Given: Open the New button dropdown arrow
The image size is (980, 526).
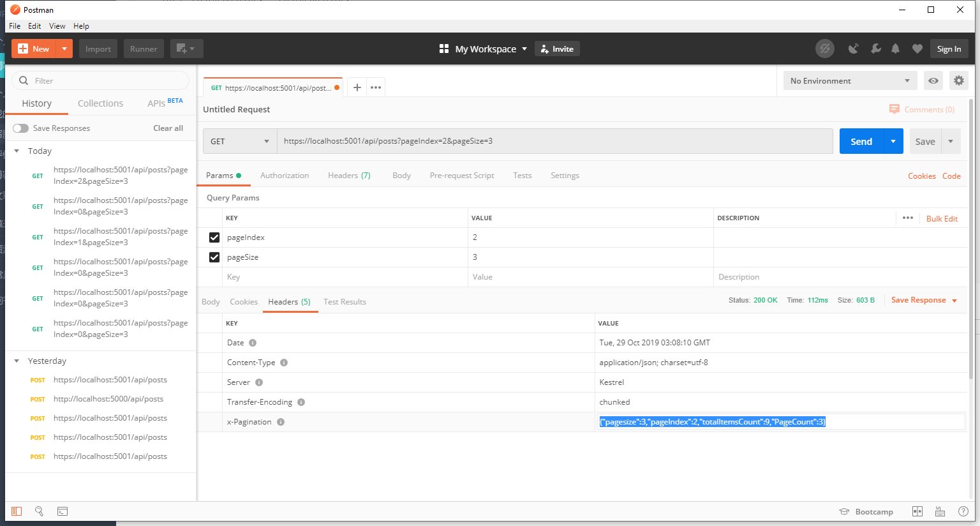Looking at the screenshot, I should (64, 49).
